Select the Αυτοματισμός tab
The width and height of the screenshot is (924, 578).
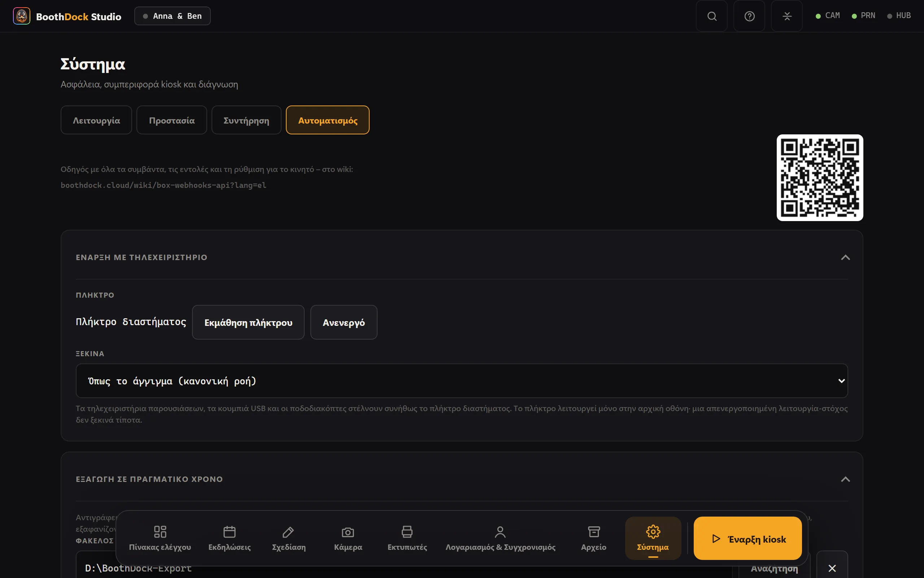tap(328, 120)
